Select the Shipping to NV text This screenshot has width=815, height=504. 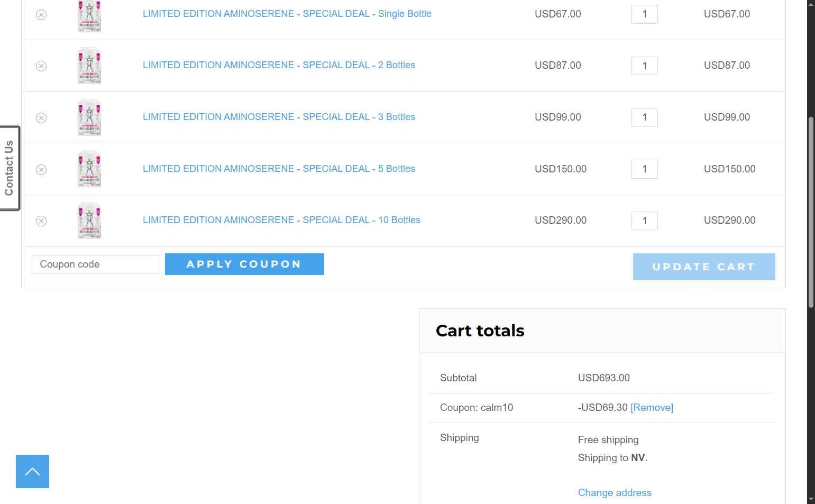pyautogui.click(x=612, y=458)
